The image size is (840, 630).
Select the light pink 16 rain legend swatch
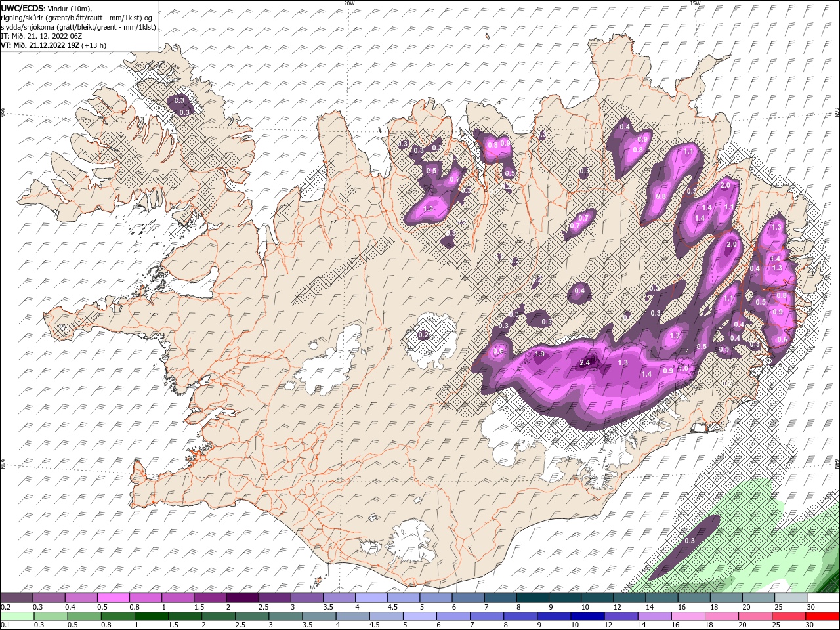point(689,616)
